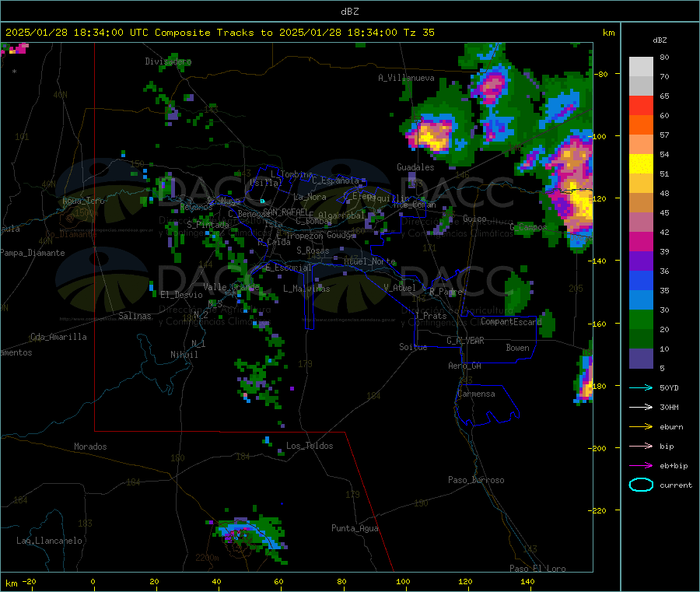Click the 'Morados' map label
This screenshot has width=700, height=592.
pos(90,447)
